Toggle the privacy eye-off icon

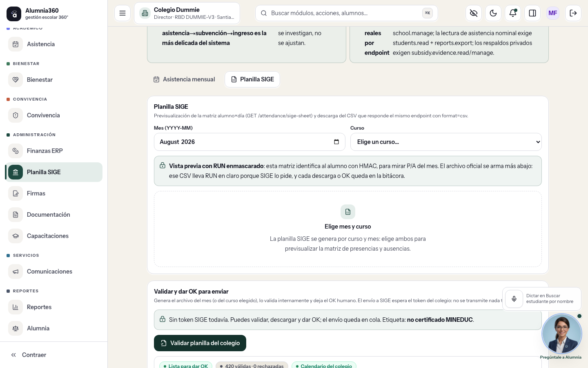[x=474, y=13]
